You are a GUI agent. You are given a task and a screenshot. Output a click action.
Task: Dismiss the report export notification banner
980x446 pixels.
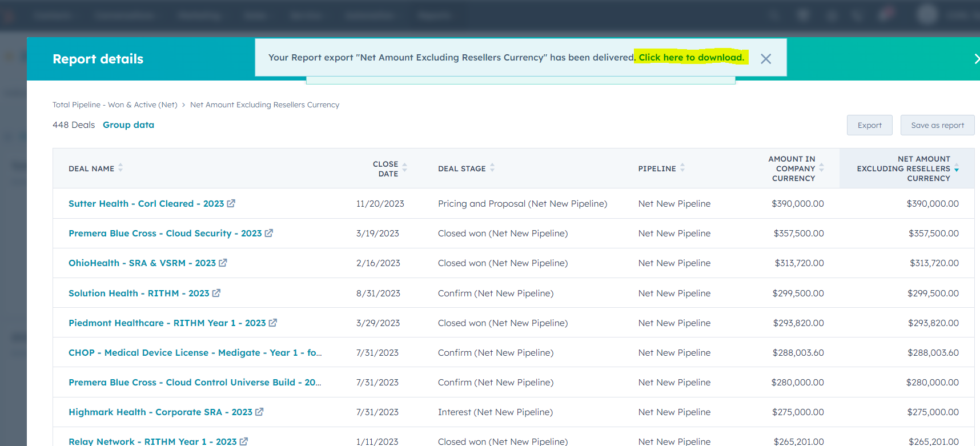tap(766, 59)
